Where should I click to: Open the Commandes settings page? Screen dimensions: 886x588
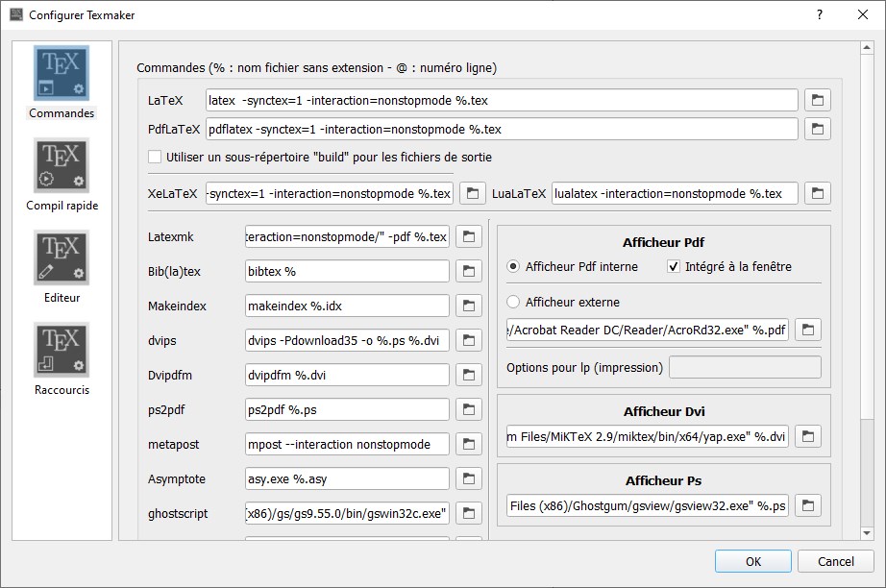pyautogui.click(x=62, y=83)
